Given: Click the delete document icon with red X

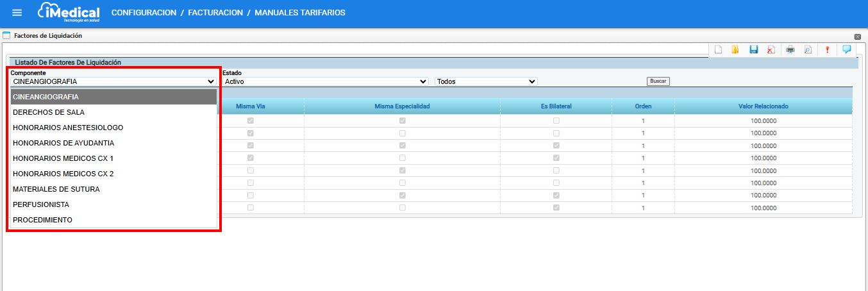Looking at the screenshot, I should coord(771,49).
